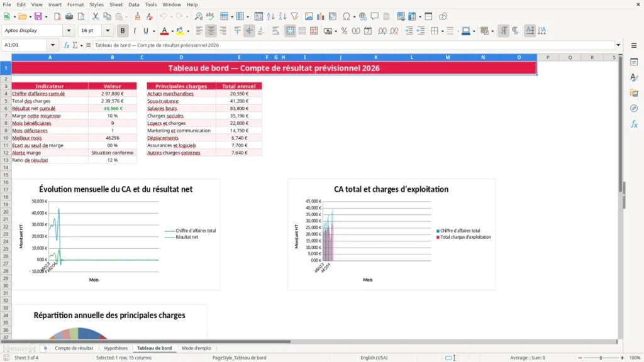The image size is (644, 362).
Task: Open the Underline style dropdown arrow
Action: tap(153, 31)
